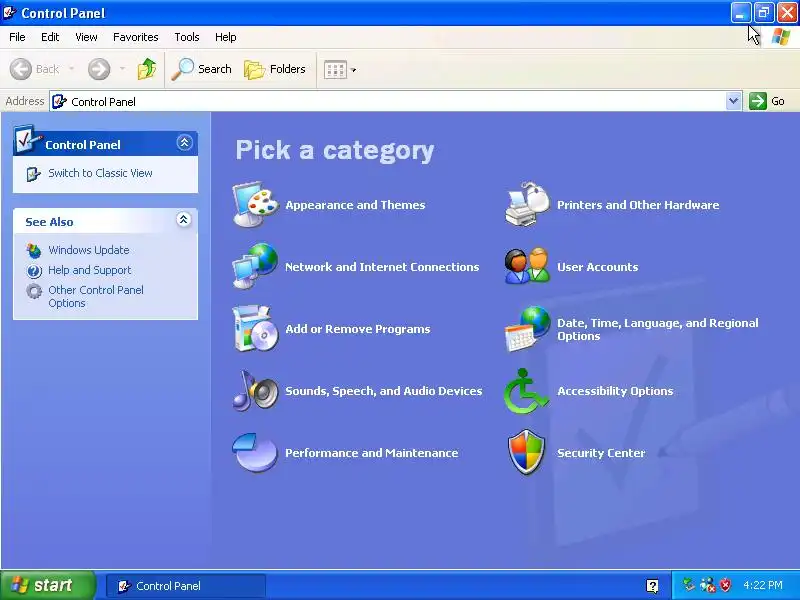Collapse the See Also sidebar section
800x600 pixels.
(x=184, y=219)
